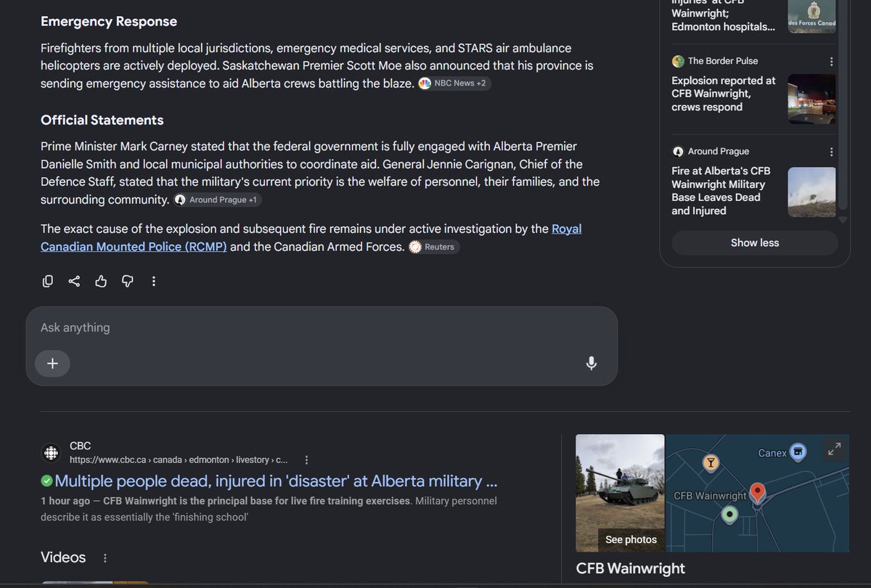Add attachment with the plus button
871x588 pixels.
pos(52,364)
